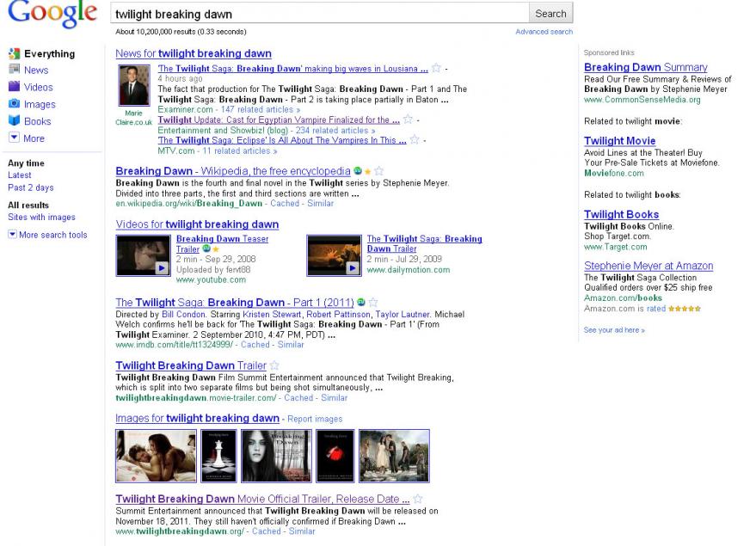Viewport: 756px width, 546px height.
Task: Open the Books icon in sidebar
Action: click(14, 120)
